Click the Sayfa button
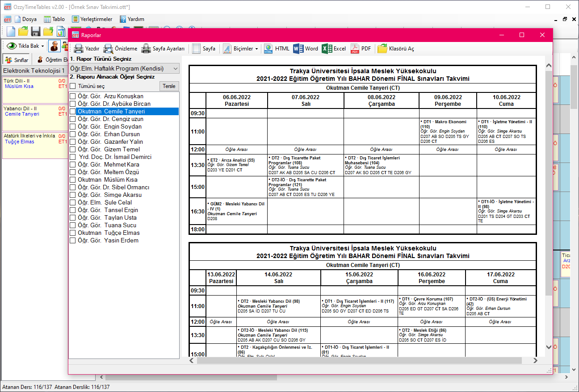The width and height of the screenshot is (579, 392). click(x=204, y=49)
